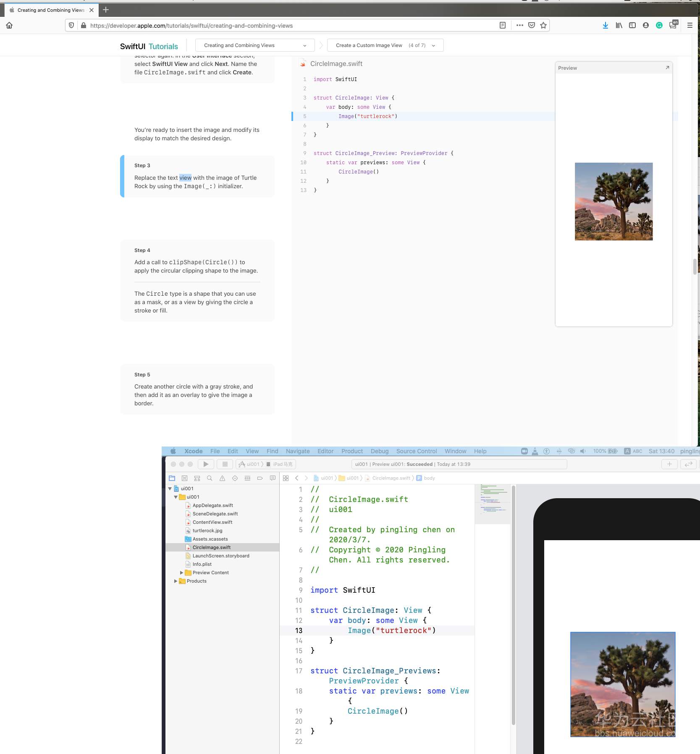The height and width of the screenshot is (754, 700).
Task: Show the Xcode Symbol navigator
Action: [197, 478]
